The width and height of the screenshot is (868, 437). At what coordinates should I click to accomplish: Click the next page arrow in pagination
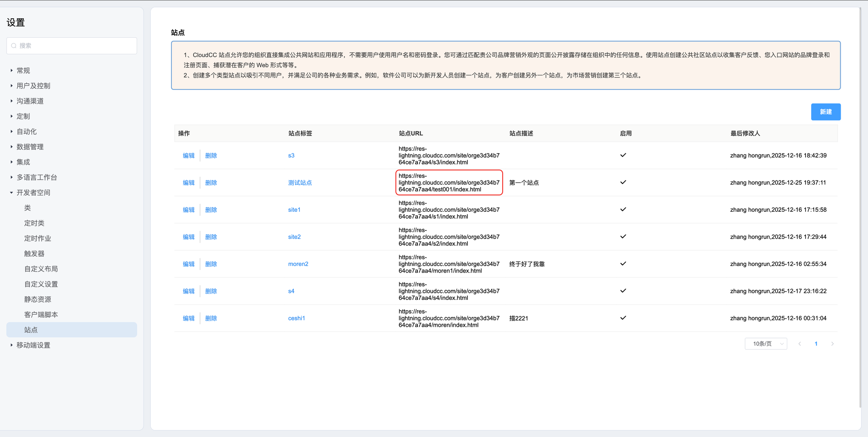tap(832, 344)
